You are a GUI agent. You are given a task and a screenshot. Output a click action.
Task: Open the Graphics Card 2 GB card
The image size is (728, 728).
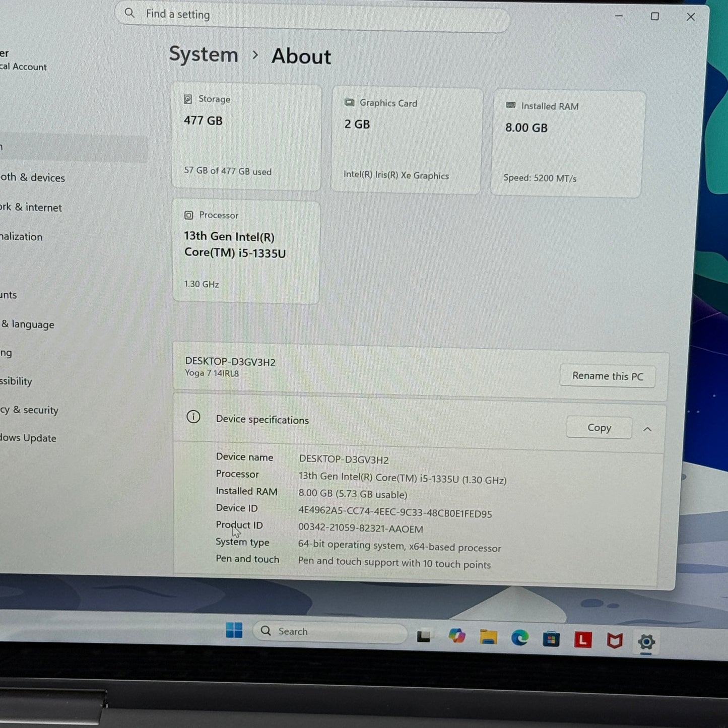(x=407, y=140)
